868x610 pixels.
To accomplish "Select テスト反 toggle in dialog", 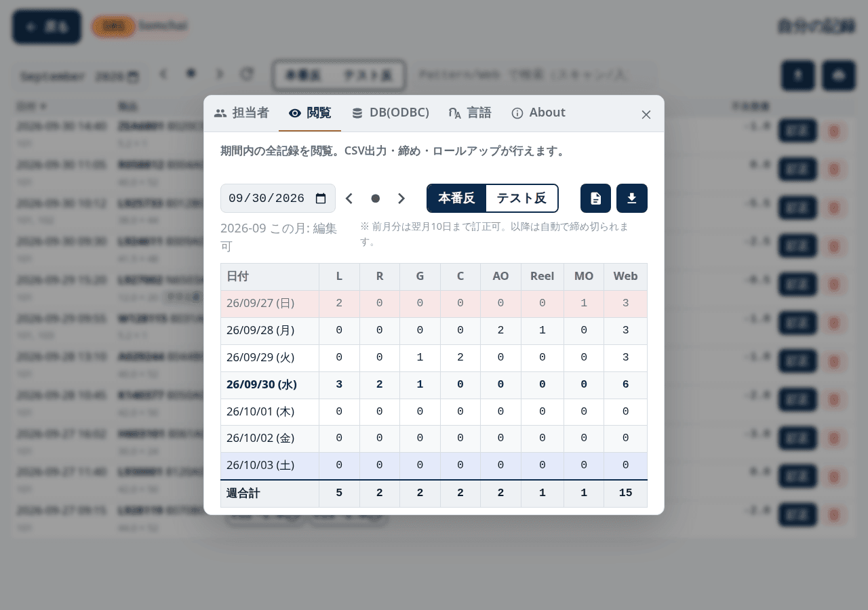I will click(521, 198).
